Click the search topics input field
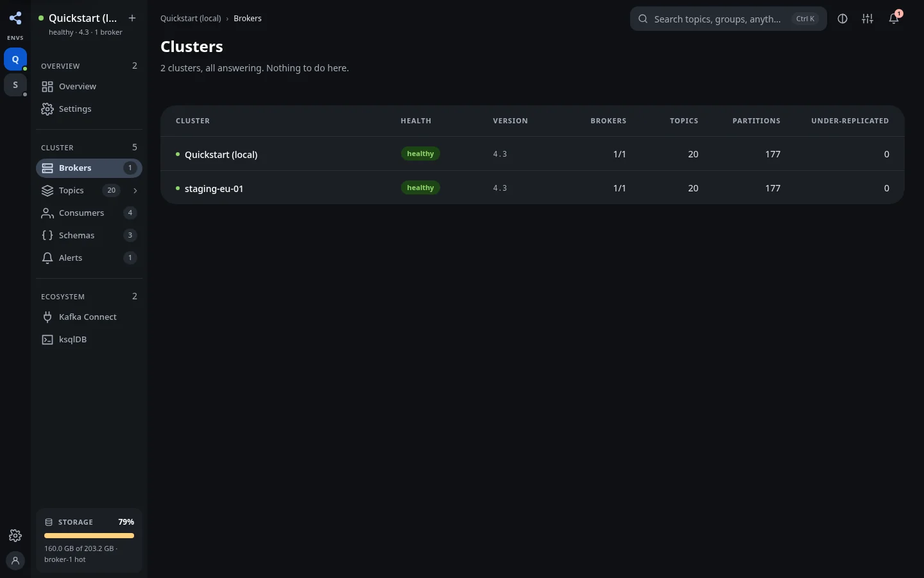Viewport: 924px width, 578px height. pos(728,19)
